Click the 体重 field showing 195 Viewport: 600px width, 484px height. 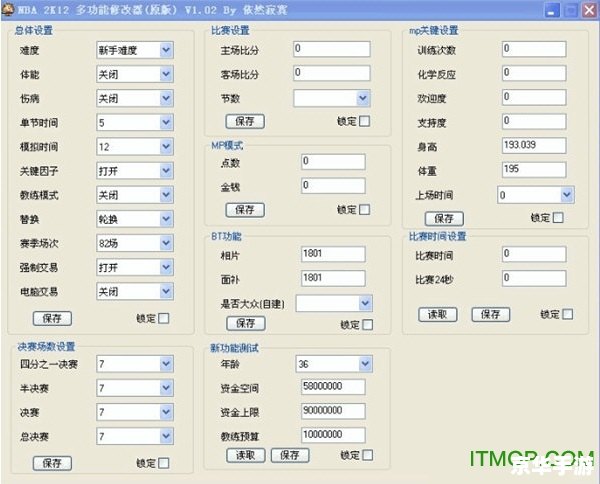point(534,169)
